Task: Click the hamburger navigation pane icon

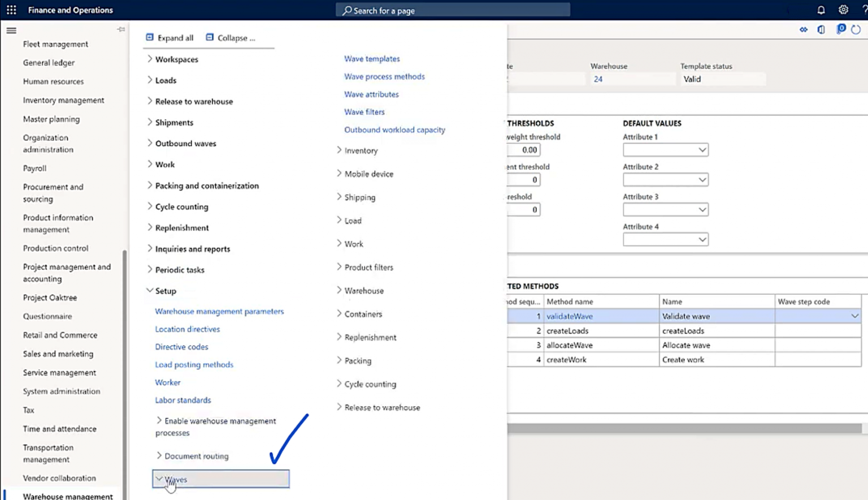Action: pyautogui.click(x=11, y=31)
